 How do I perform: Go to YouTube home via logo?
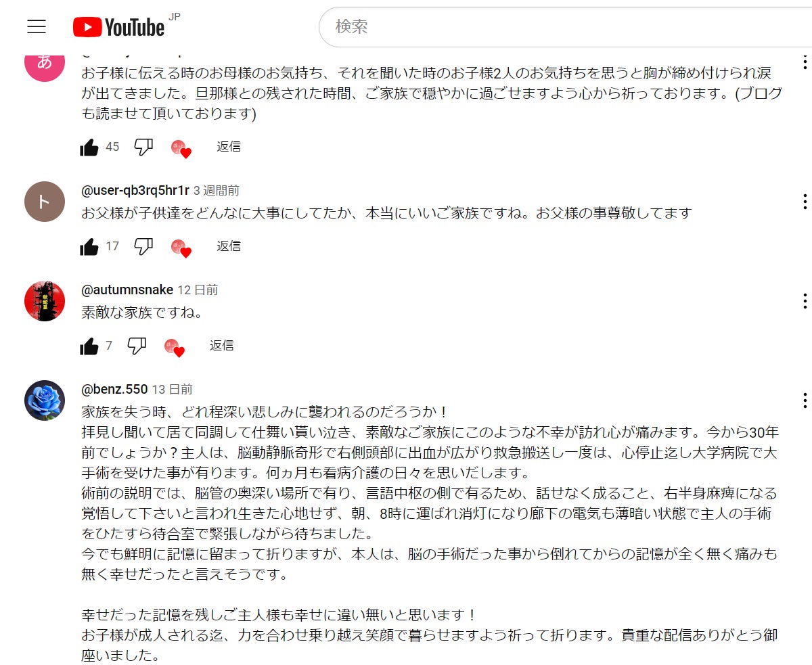[x=119, y=27]
